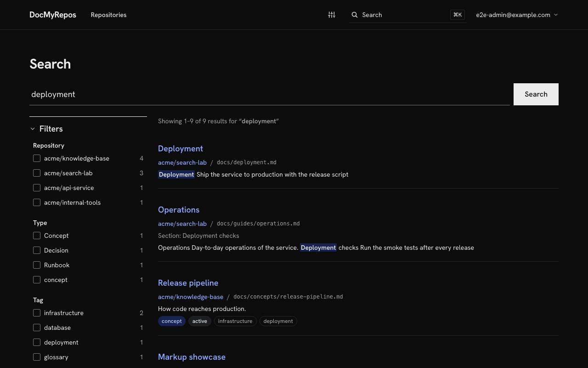Click the docs/guides/operations.md path text
The height and width of the screenshot is (368, 588).
258,224
